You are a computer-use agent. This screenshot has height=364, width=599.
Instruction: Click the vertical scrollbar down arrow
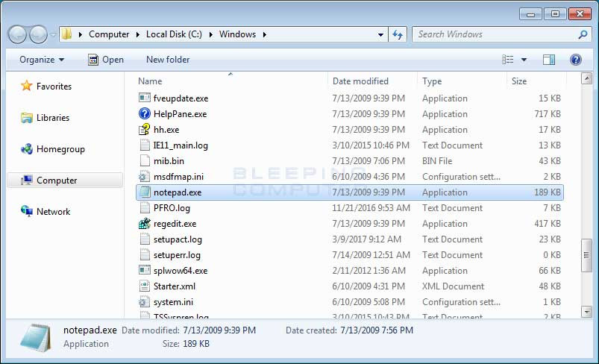pyautogui.click(x=586, y=312)
